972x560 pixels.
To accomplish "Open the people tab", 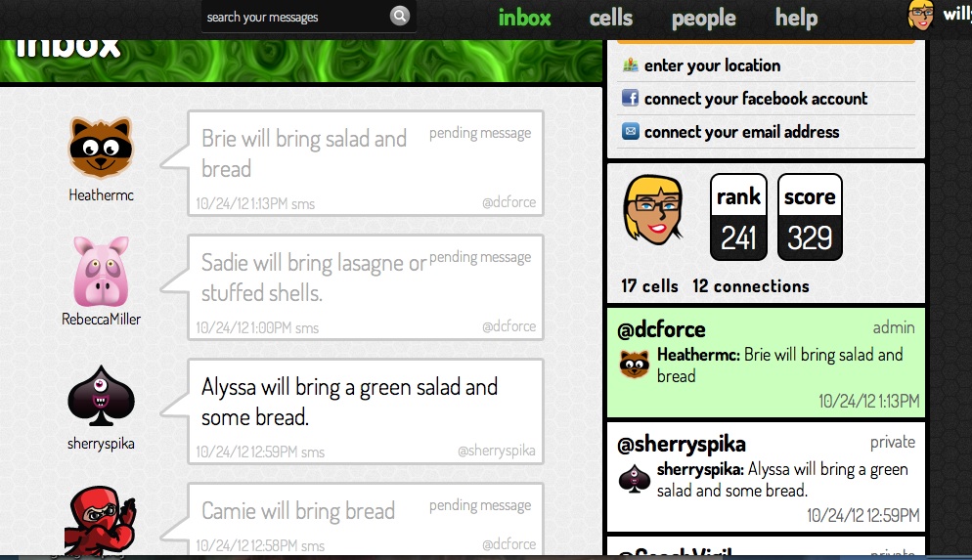I will point(704,19).
